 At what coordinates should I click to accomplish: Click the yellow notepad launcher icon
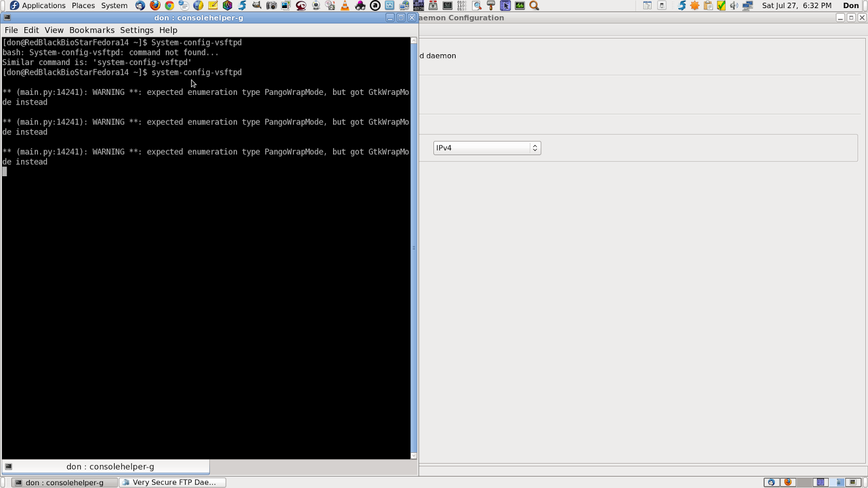coord(213,5)
